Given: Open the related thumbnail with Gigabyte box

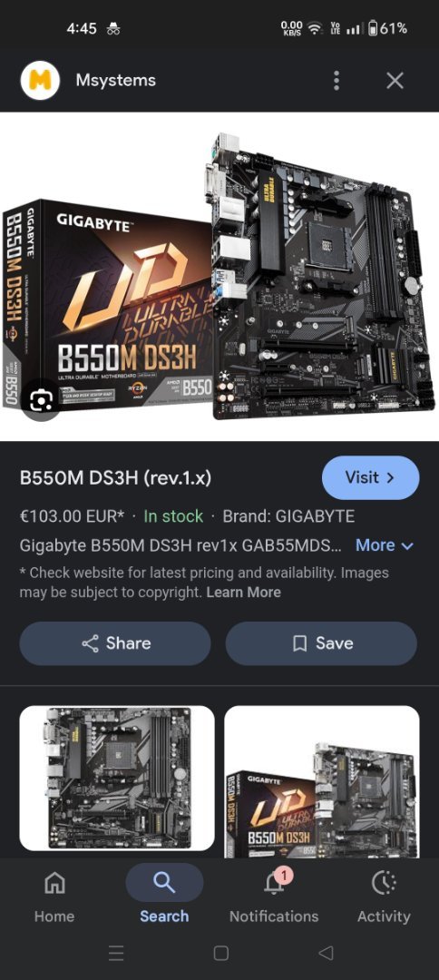Looking at the screenshot, I should click(322, 781).
